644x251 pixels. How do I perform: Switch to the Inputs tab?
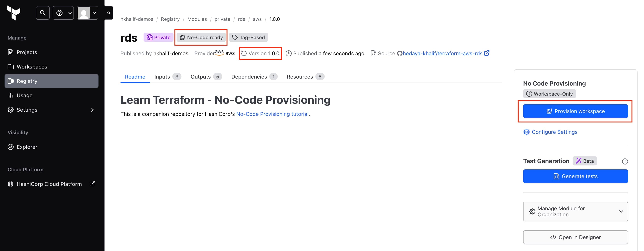162,77
